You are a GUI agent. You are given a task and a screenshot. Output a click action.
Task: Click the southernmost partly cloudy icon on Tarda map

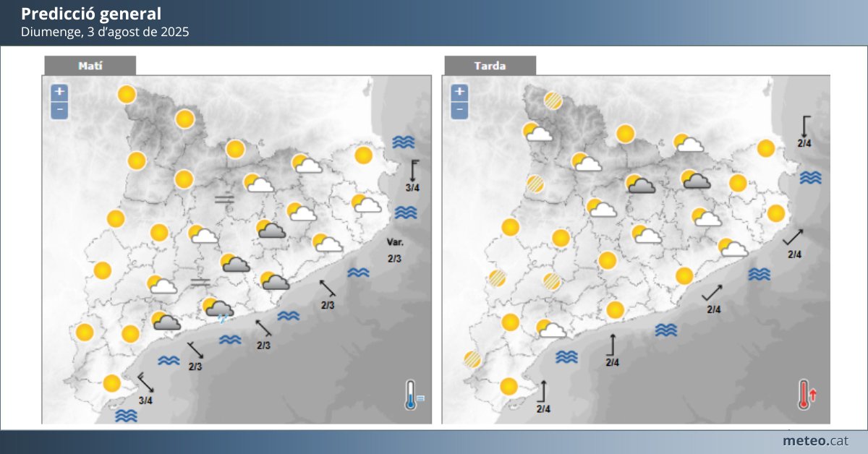coord(553,329)
